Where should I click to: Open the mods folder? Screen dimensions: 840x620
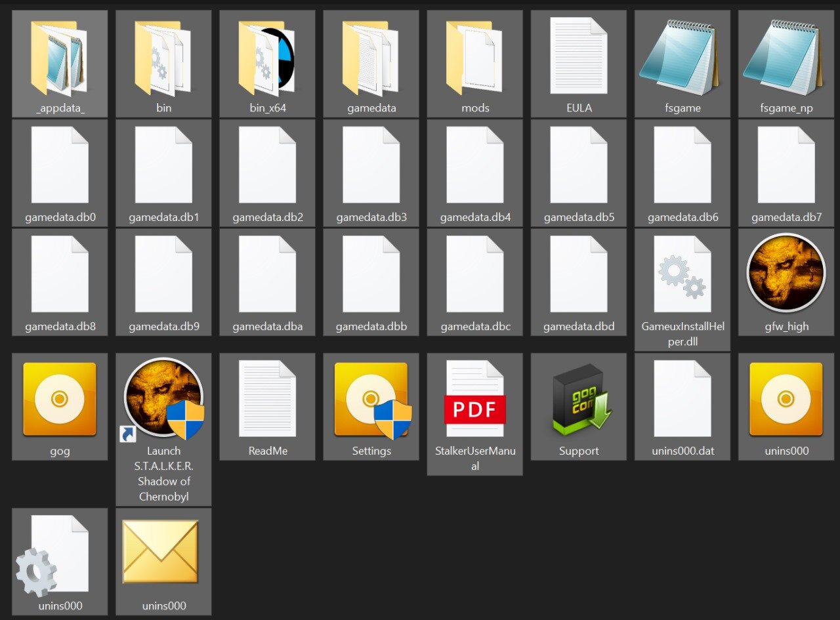474,64
